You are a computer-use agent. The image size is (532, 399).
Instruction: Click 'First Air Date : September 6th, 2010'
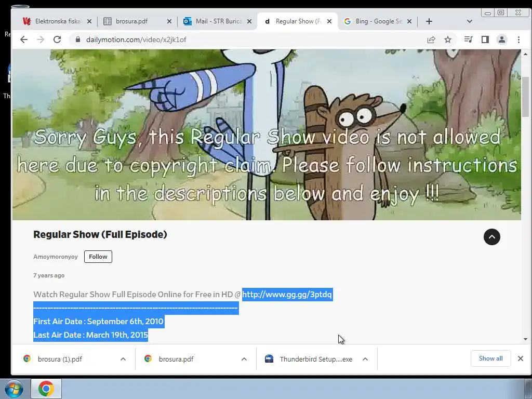tap(98, 321)
